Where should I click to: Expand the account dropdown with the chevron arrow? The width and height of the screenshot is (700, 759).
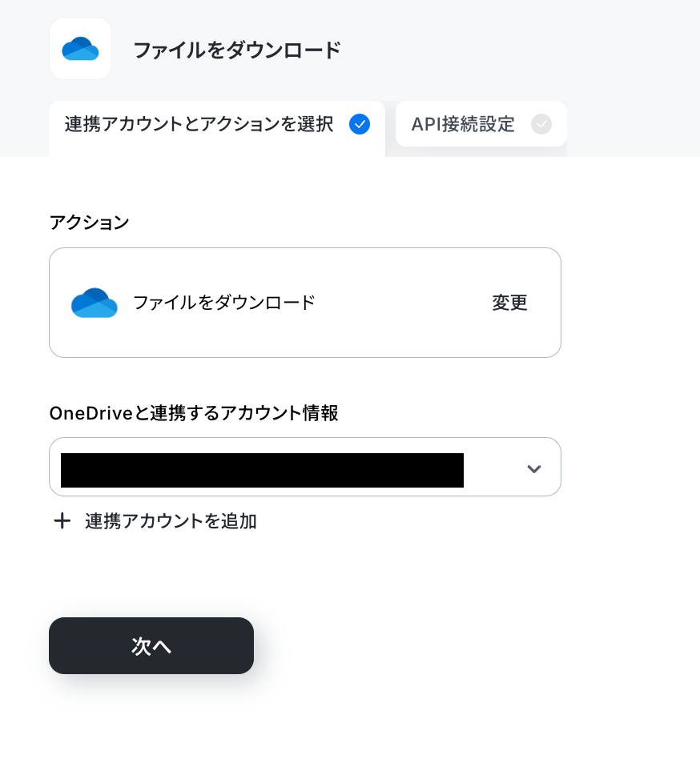(534, 468)
